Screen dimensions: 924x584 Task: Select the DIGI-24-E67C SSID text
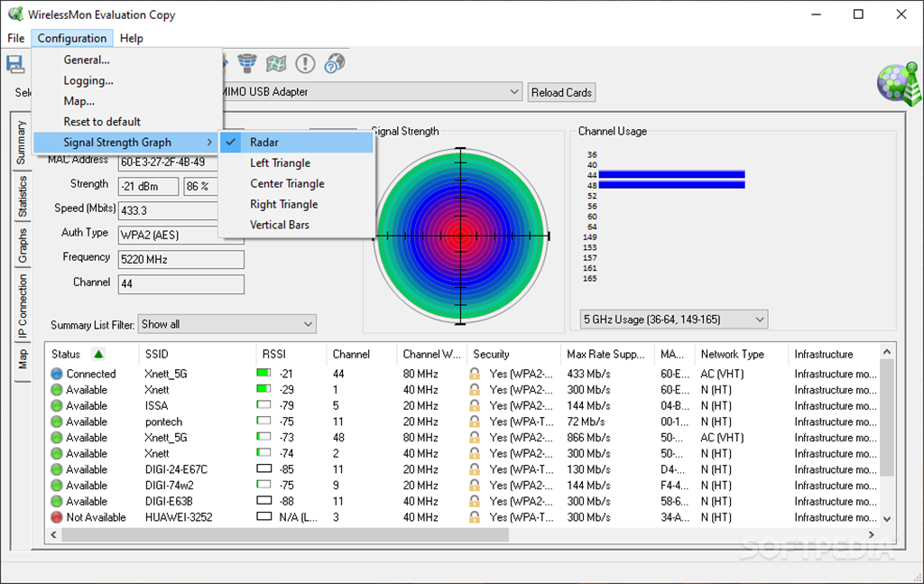pyautogui.click(x=176, y=469)
